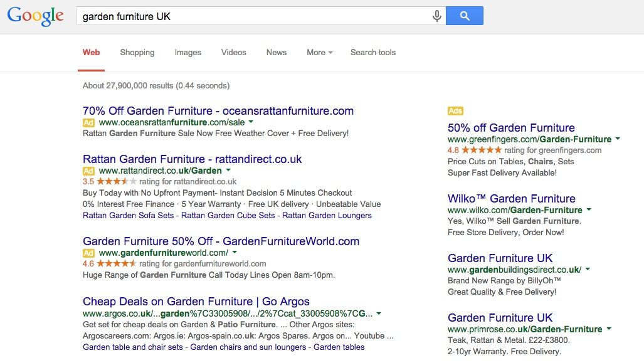Open 'Rattan Garden Loungers' sitelink
This screenshot has width=644, height=363.
(x=327, y=216)
